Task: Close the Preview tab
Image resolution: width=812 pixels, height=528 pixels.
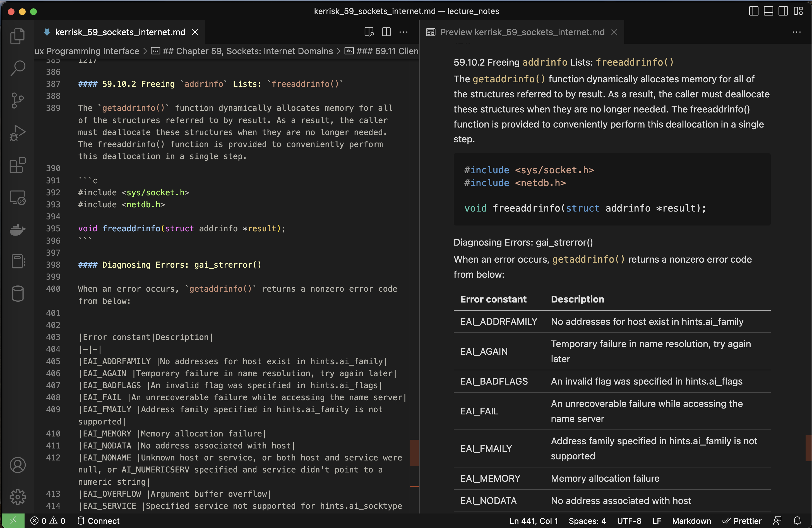Action: click(x=614, y=32)
